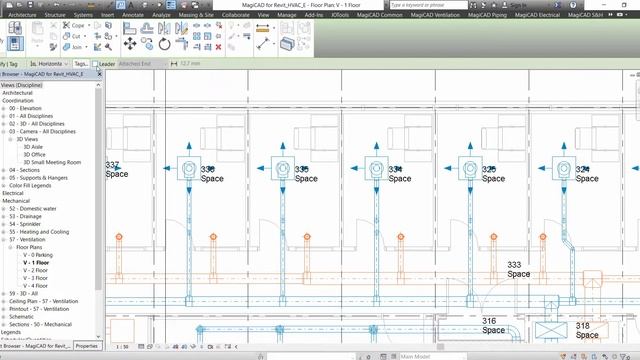Open the Join tool dropdown arrow
640x360 pixels.
pos(86,47)
